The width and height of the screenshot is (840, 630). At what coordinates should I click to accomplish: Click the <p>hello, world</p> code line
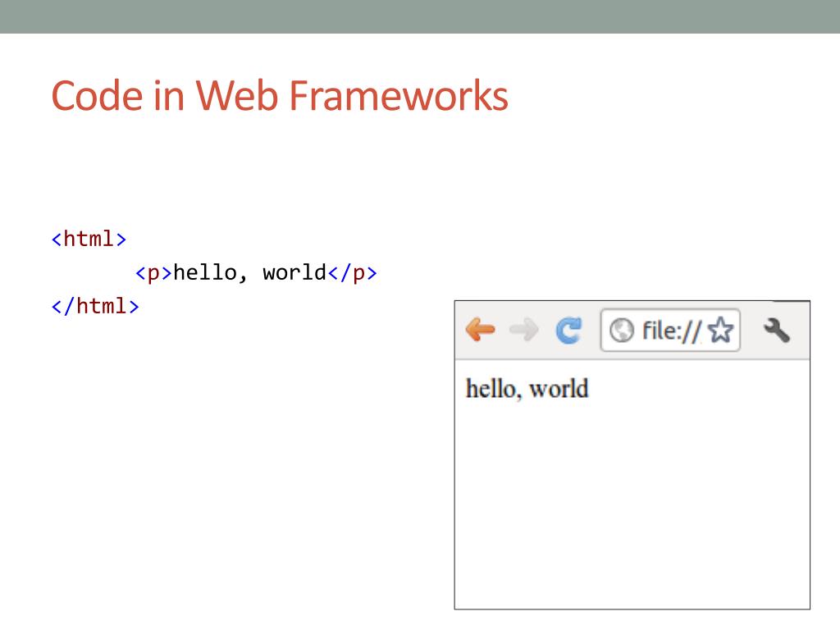(256, 272)
